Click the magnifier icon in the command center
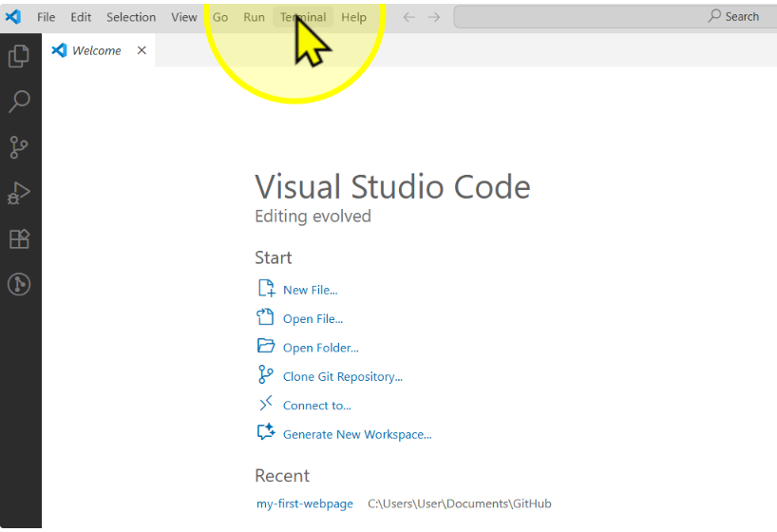 tap(714, 16)
